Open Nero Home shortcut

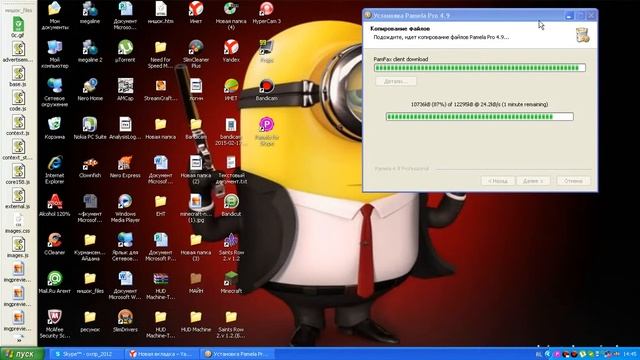pyautogui.click(x=90, y=89)
